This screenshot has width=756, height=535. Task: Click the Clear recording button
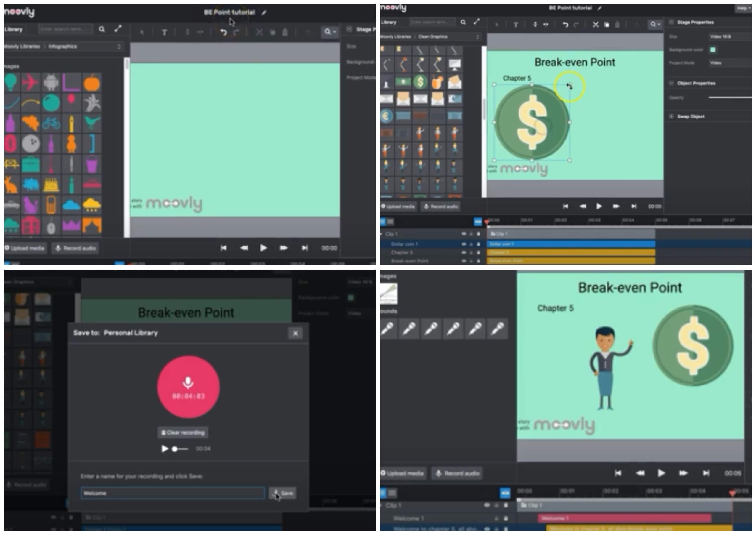click(x=183, y=433)
